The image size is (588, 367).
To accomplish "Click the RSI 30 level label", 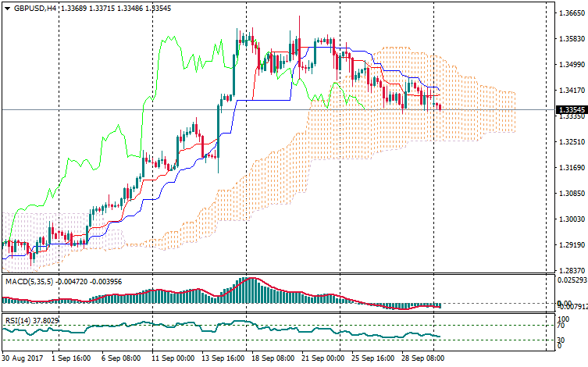I will 561,340.
